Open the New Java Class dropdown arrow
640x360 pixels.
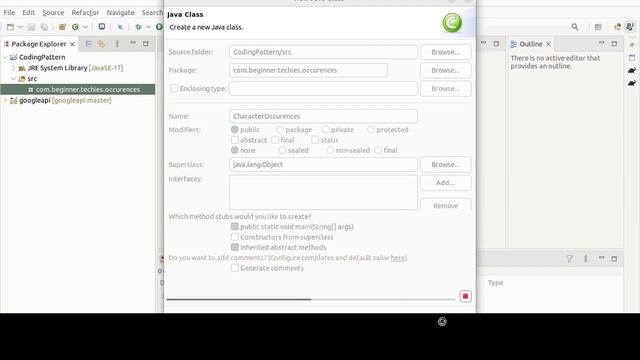85,27
